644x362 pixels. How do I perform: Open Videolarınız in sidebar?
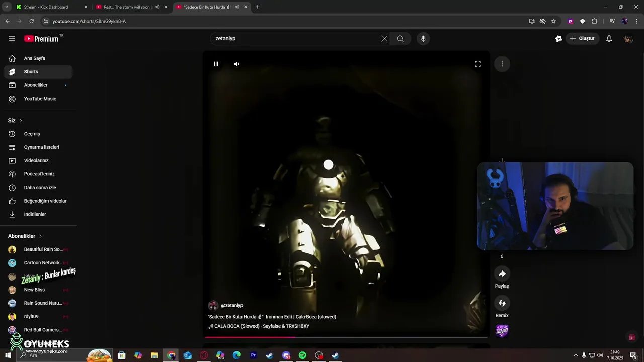pos(38,160)
